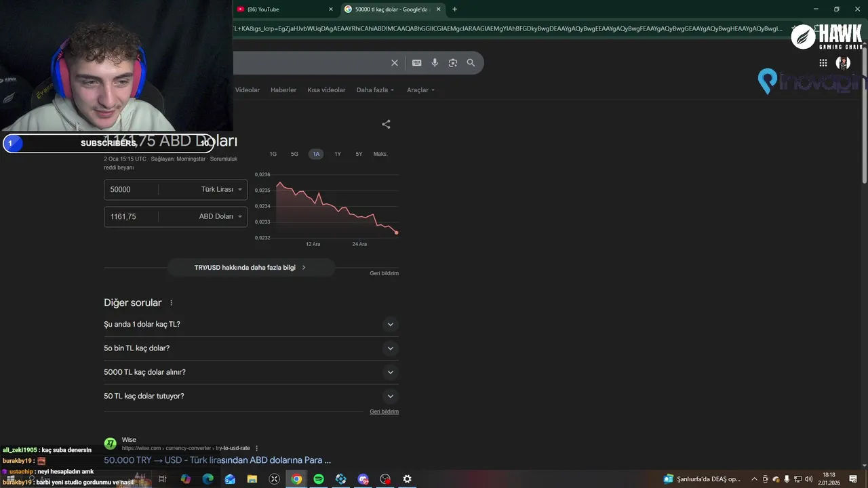The width and height of the screenshot is (868, 488).
Task: Open a new browser tab
Action: coord(454,9)
